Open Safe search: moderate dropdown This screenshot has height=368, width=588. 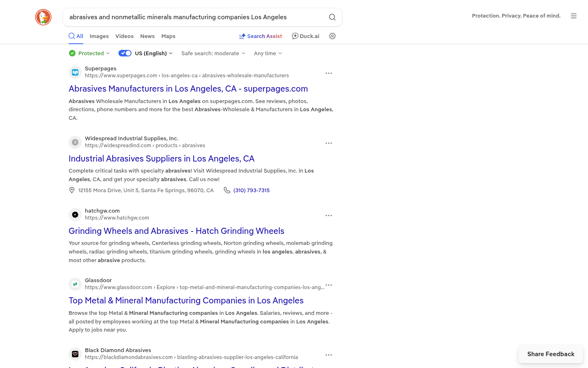coord(213,53)
